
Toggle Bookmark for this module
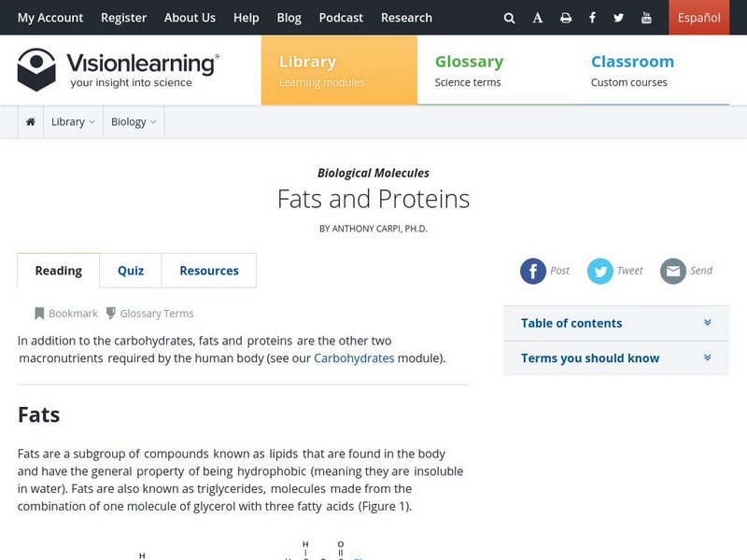click(66, 314)
